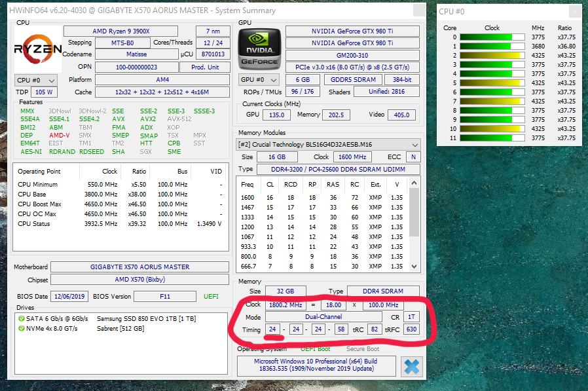
Task: Click the BIOS Version F11 field
Action: [x=165, y=297]
